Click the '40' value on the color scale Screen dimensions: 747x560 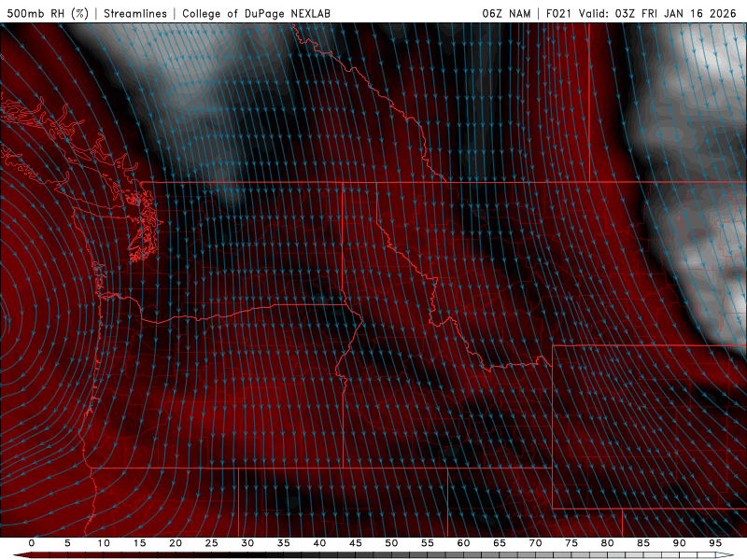pos(319,543)
